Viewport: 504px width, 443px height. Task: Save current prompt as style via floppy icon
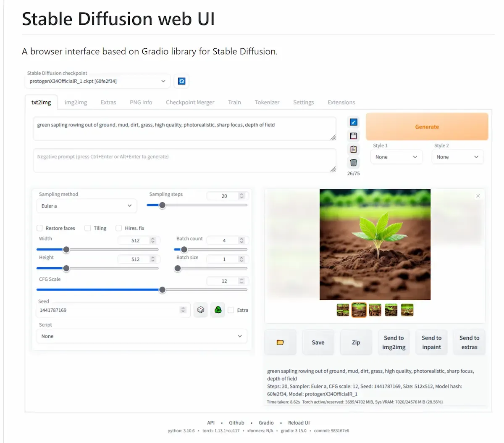353,135
